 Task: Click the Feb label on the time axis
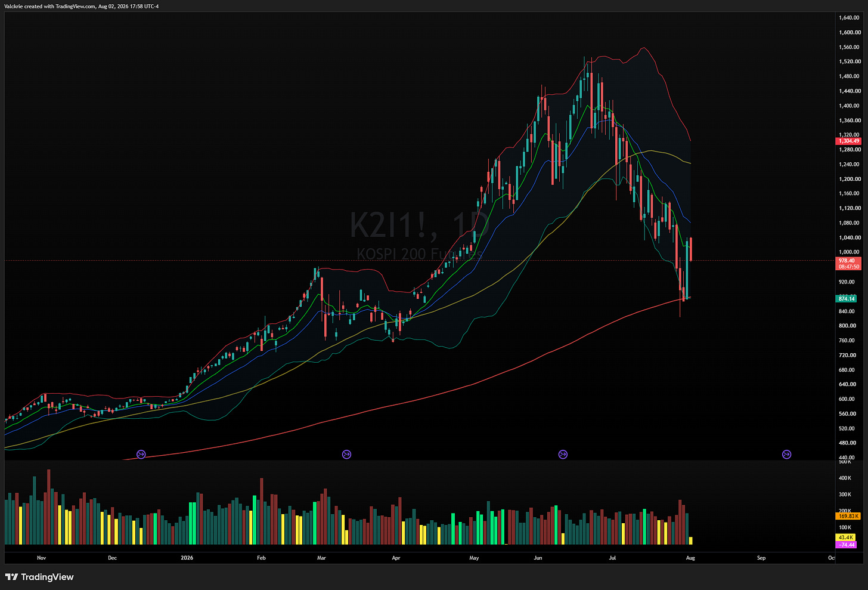(261, 558)
